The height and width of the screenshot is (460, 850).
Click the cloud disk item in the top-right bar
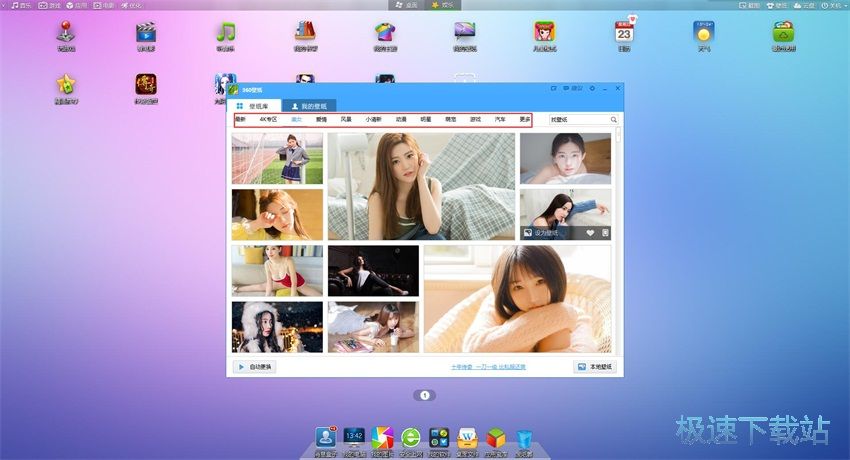pyautogui.click(x=804, y=5)
